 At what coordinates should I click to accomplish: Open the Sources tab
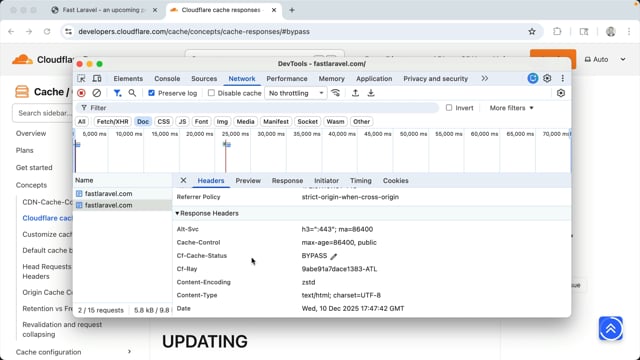[204, 78]
